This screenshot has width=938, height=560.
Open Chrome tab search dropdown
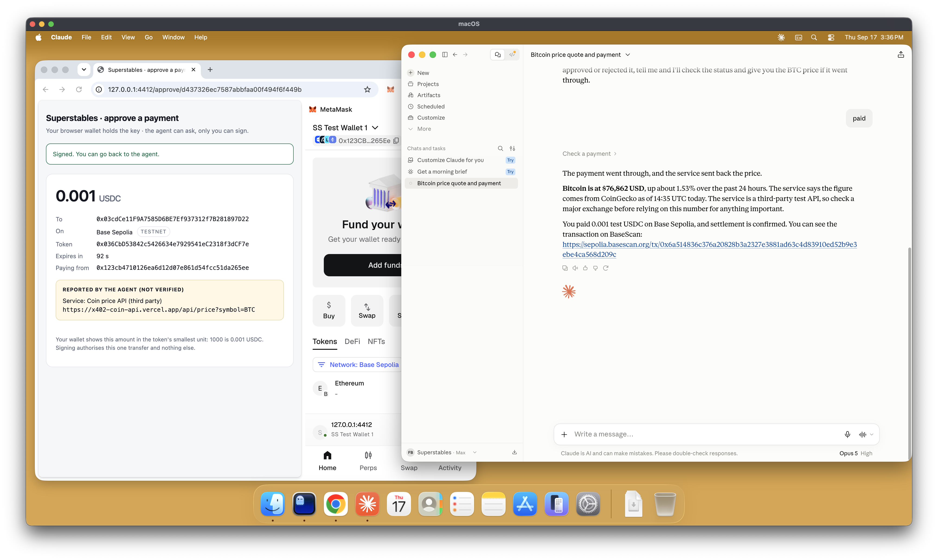[x=84, y=70]
